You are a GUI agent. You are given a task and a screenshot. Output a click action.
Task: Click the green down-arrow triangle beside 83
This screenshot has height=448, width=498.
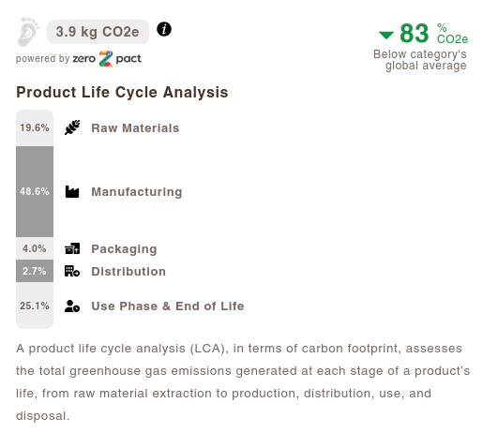(x=386, y=35)
